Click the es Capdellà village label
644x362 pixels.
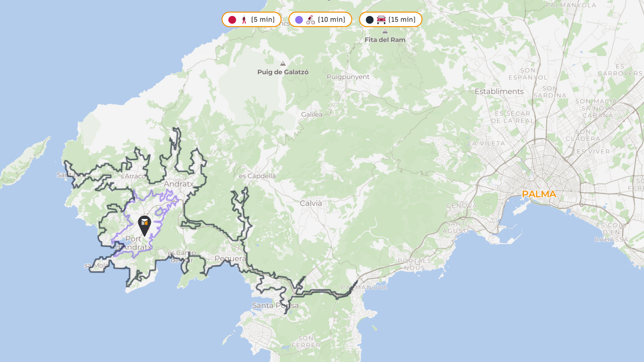[257, 176]
